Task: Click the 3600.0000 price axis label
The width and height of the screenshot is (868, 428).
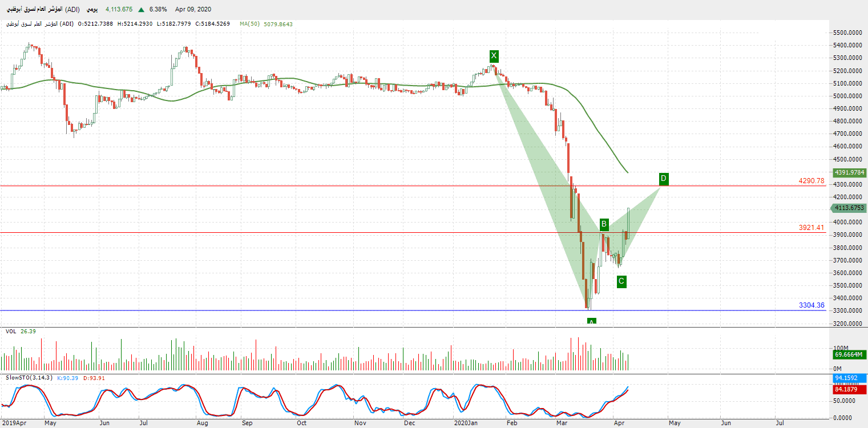Action: pos(847,273)
